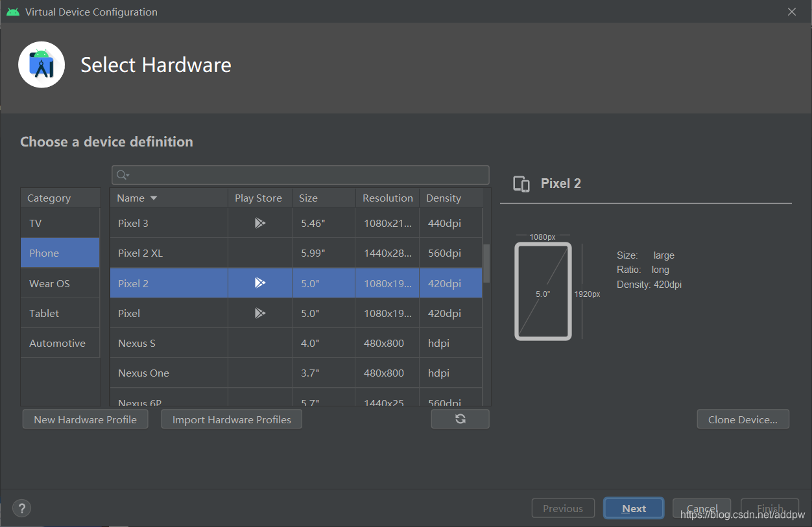The height and width of the screenshot is (527, 812).
Task: Select the Phone category
Action: (60, 253)
